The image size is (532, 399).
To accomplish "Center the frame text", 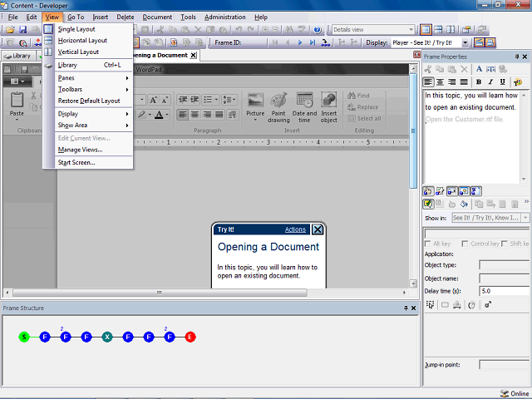I will 440,81.
